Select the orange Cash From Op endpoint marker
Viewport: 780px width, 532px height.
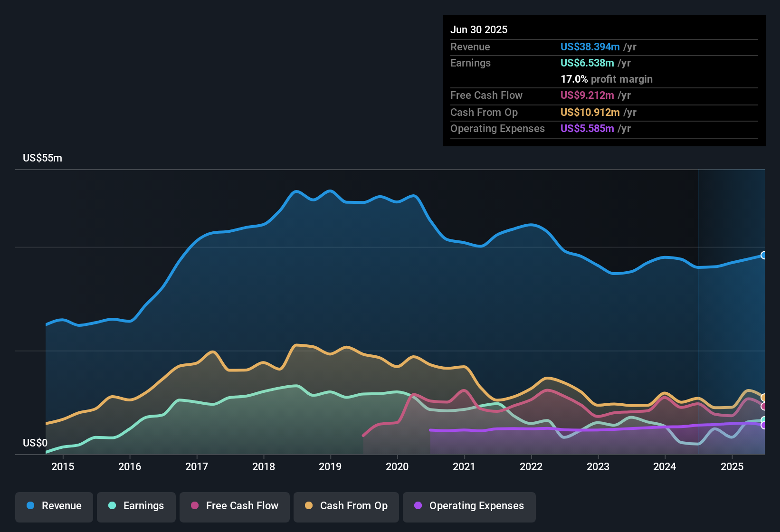pyautogui.click(x=763, y=397)
